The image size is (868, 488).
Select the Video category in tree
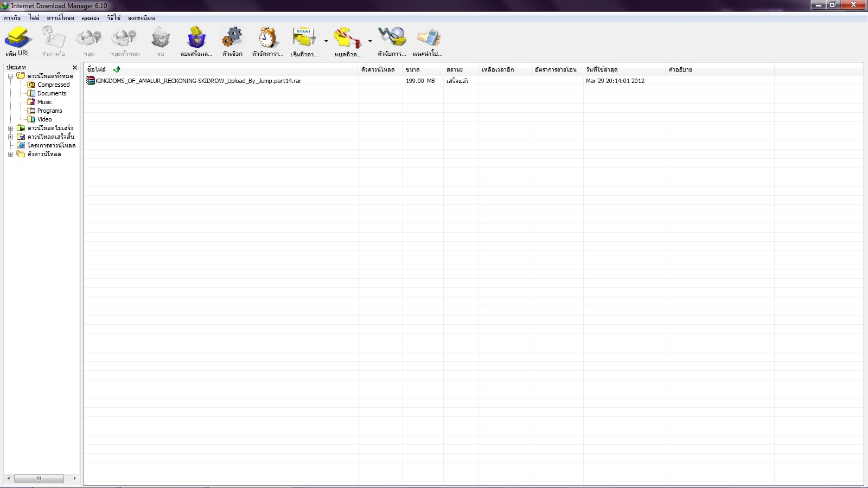tap(44, 119)
